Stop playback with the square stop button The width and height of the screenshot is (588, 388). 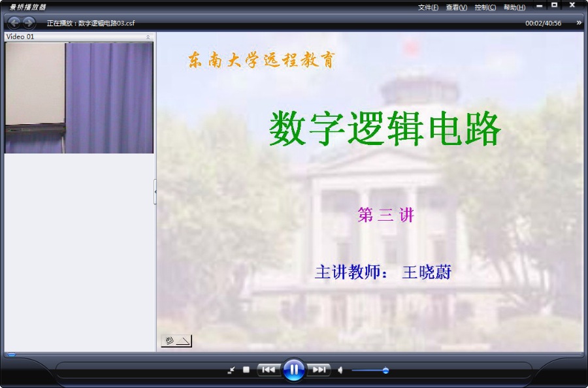pyautogui.click(x=246, y=370)
